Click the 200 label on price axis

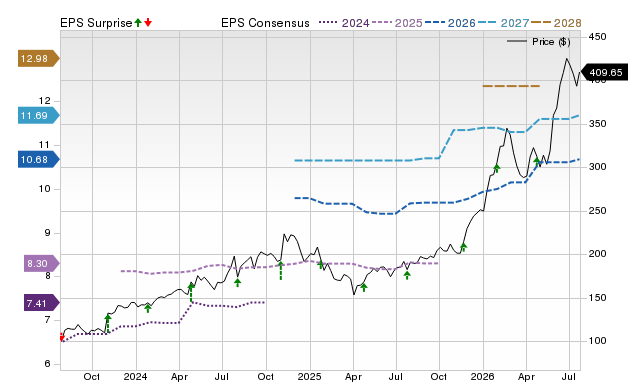[597, 254]
